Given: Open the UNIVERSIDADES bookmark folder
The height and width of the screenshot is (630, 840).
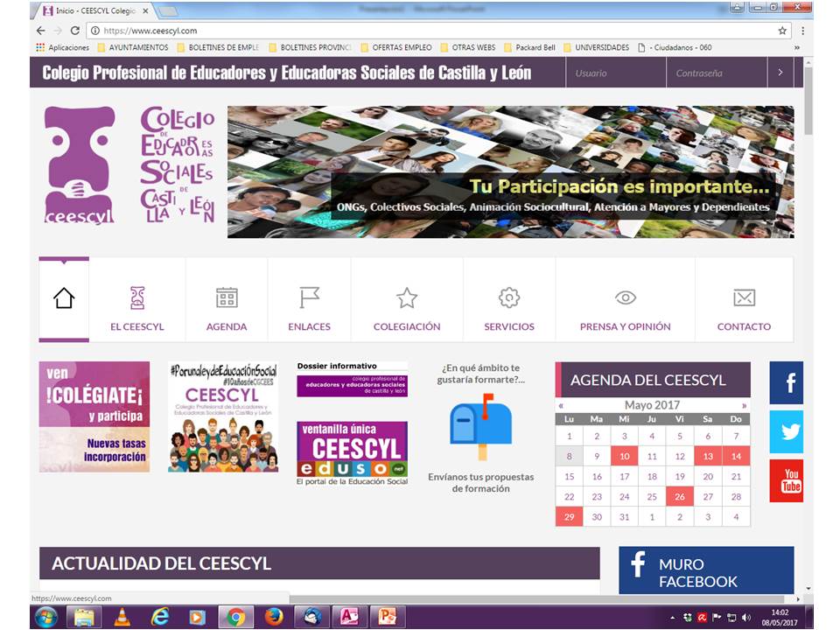Looking at the screenshot, I should [597, 47].
